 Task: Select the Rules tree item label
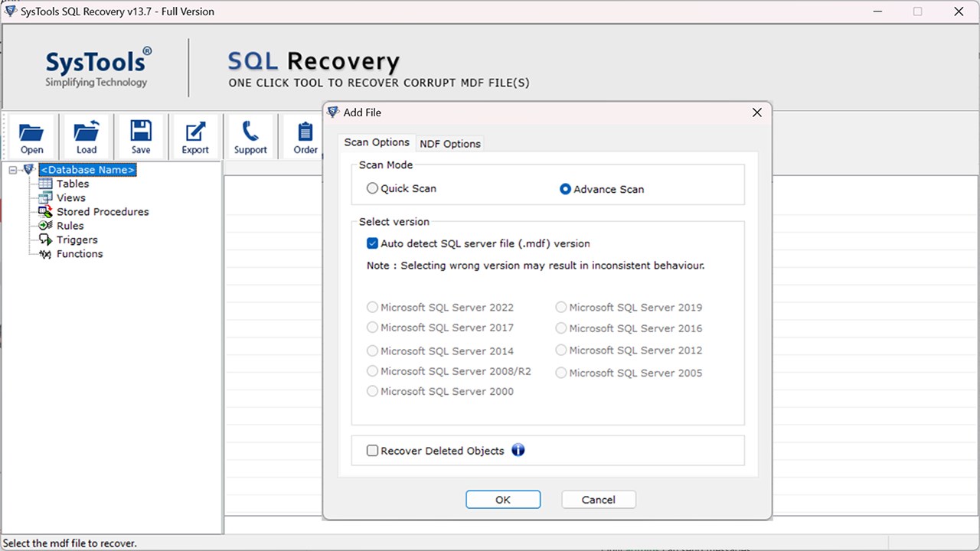70,226
